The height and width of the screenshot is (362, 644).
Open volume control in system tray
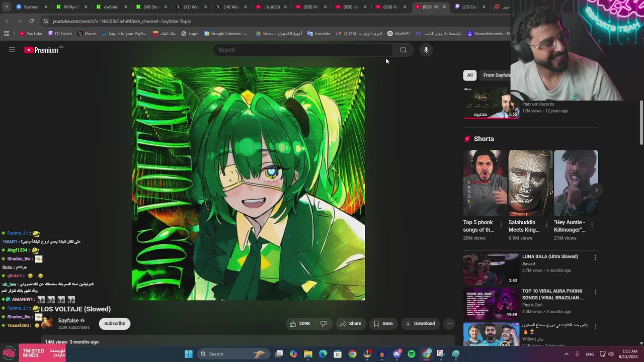coord(611,354)
